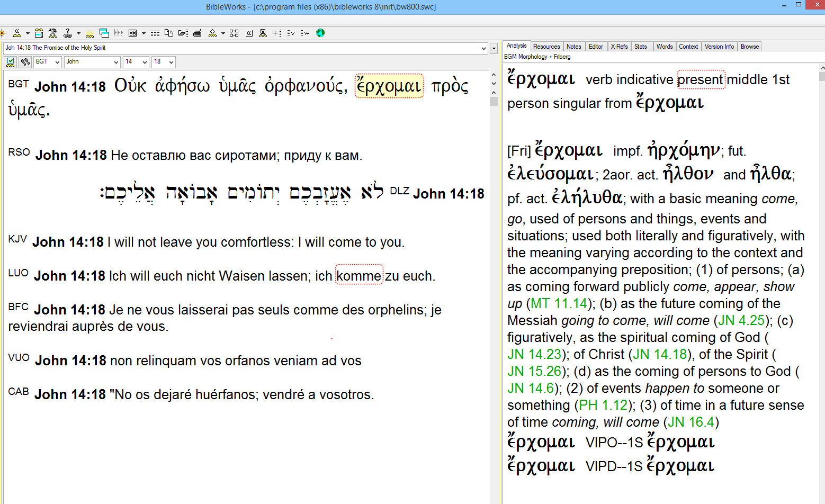
Task: Open dropdown beside book up-arrow icon
Action: click(223, 33)
